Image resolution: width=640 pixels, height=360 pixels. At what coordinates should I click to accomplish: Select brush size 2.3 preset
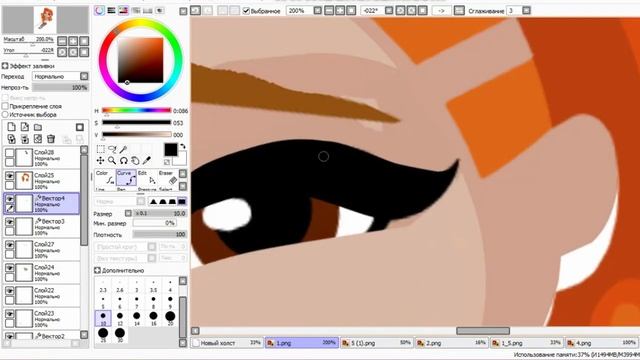click(103, 286)
